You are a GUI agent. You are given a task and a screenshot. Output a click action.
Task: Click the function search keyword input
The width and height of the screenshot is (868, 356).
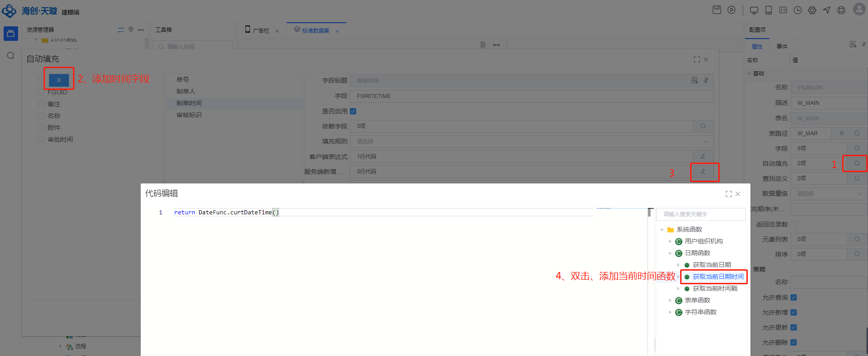coord(701,214)
